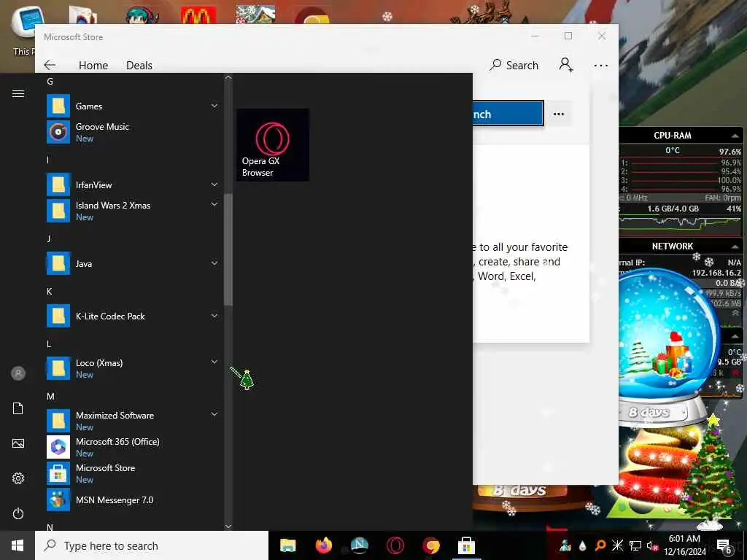Click the orange magnifier tray icon

(600, 545)
